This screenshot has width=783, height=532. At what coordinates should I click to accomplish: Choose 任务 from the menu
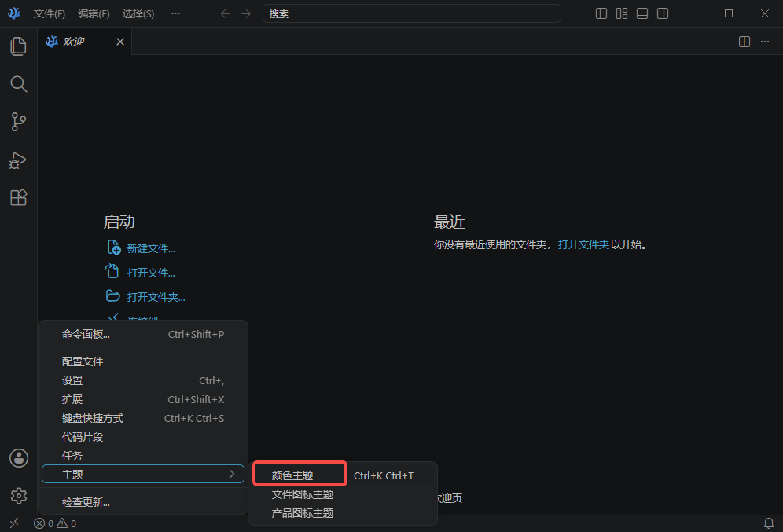click(x=143, y=456)
